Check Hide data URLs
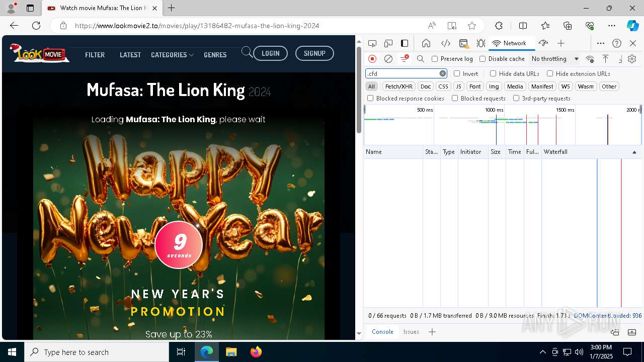Image resolution: width=644 pixels, height=362 pixels. (x=493, y=73)
